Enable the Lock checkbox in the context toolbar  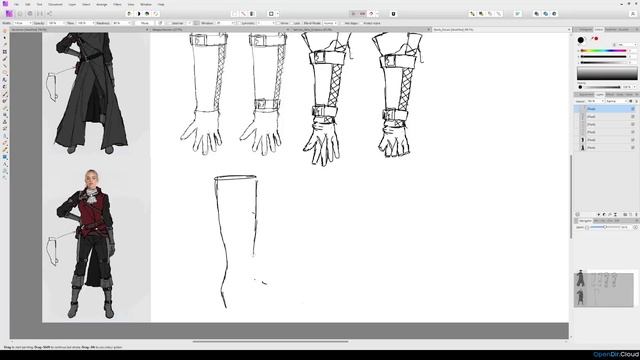291,23
